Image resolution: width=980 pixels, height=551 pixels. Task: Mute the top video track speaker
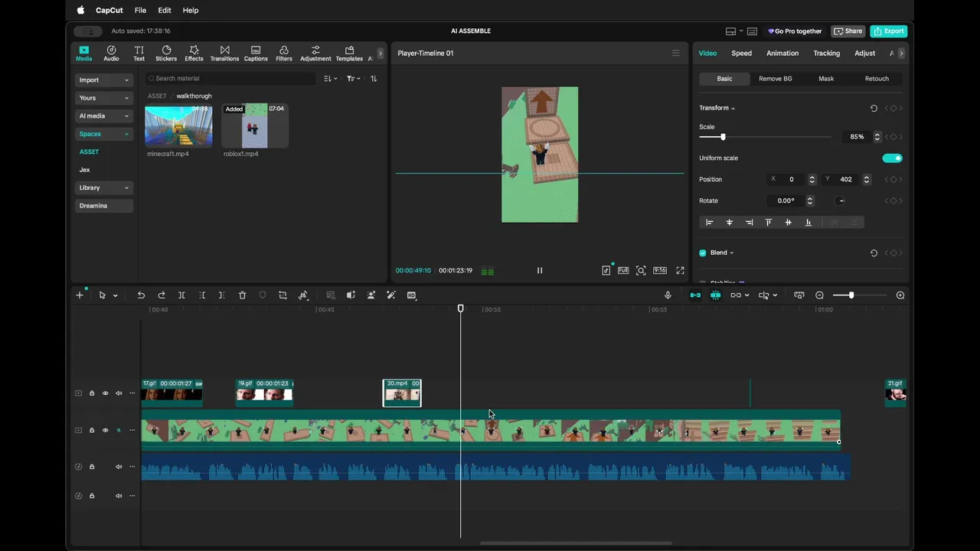point(119,393)
